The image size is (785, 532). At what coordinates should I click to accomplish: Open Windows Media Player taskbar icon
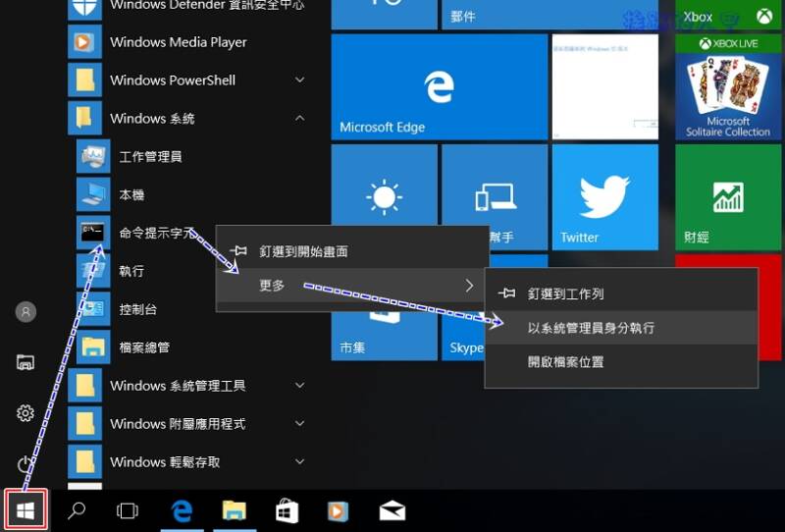click(338, 511)
